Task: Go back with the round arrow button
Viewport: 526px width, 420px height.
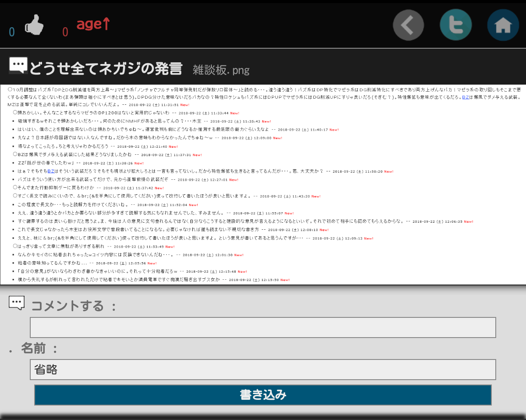Action: (x=409, y=25)
